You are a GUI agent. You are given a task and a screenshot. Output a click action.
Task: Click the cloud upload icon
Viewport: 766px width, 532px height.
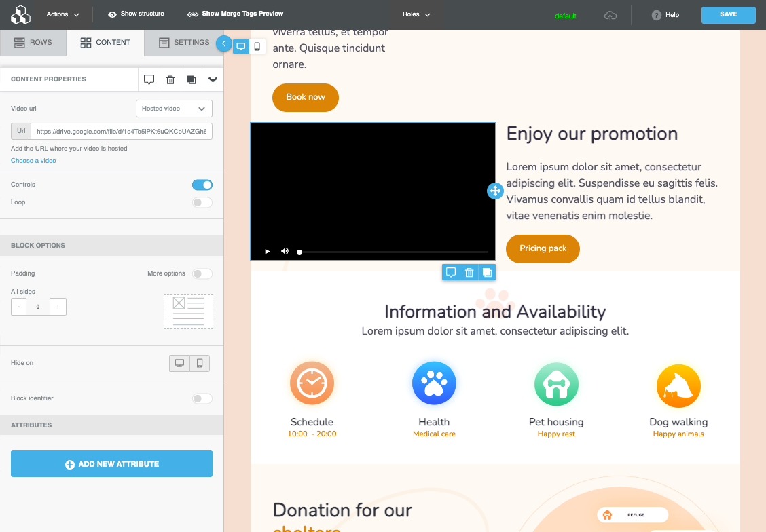pos(610,15)
